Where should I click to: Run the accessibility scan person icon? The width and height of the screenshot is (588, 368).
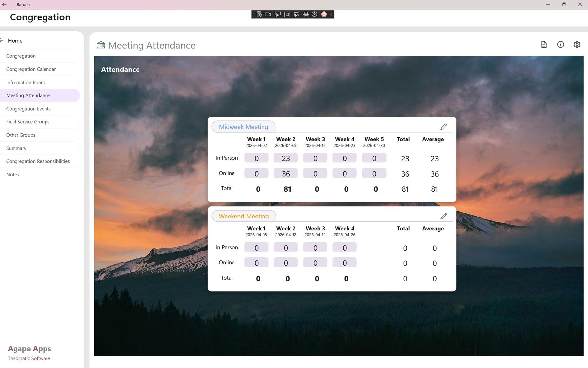coord(315,14)
